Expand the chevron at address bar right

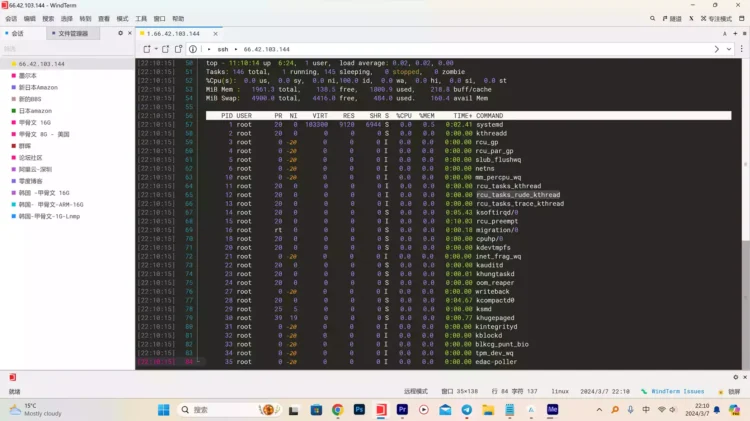(x=716, y=49)
